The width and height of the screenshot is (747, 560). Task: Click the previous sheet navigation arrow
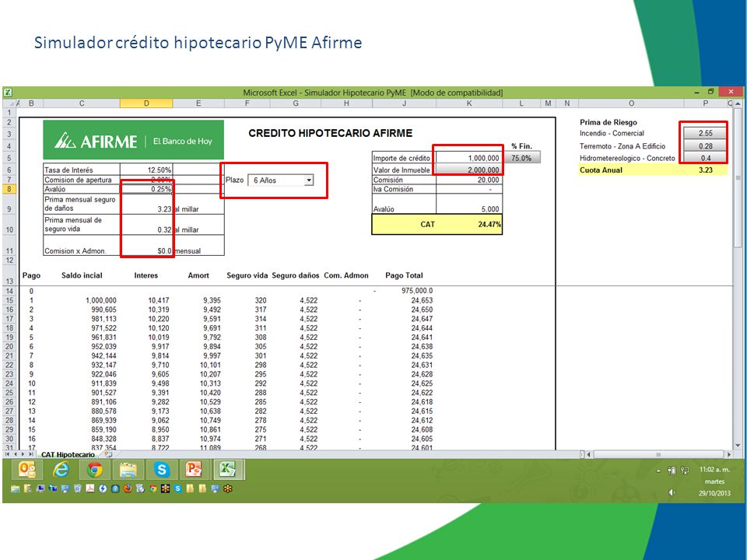point(16,454)
